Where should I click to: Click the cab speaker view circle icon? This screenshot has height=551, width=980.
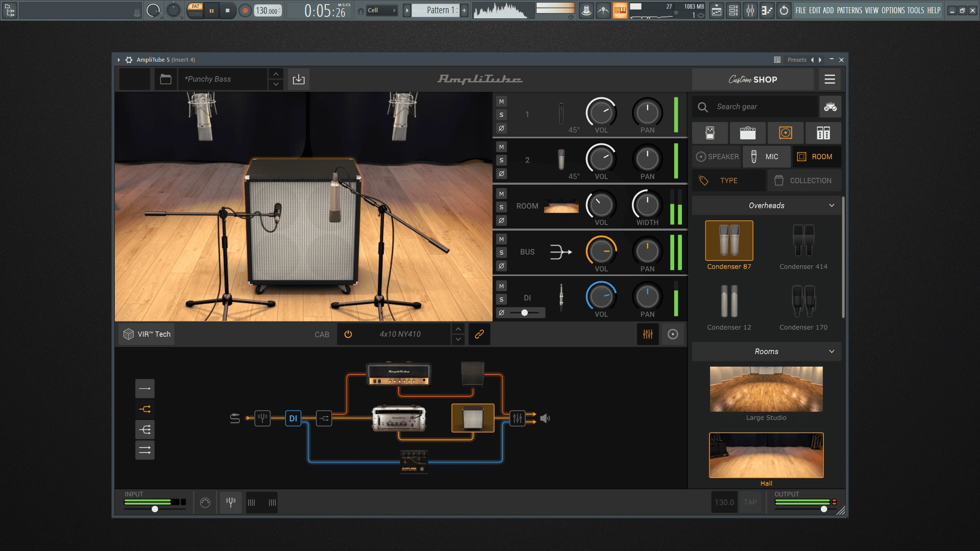click(673, 334)
